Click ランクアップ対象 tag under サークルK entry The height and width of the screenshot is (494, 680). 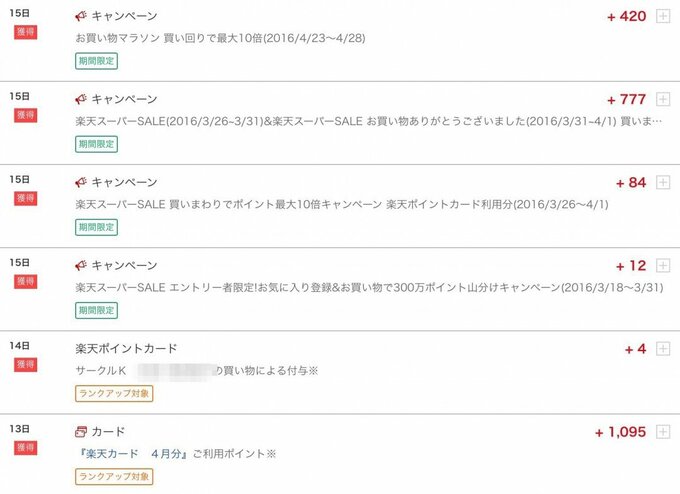(x=114, y=393)
